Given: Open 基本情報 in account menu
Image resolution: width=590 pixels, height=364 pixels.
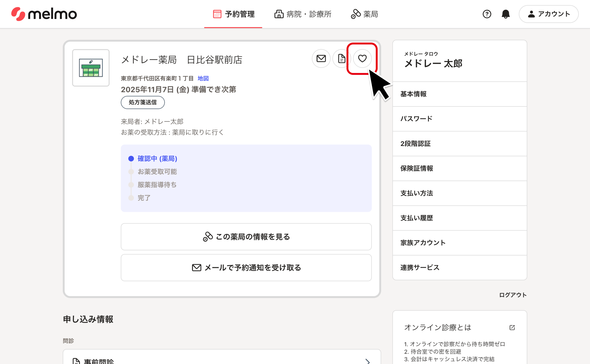Looking at the screenshot, I should pos(460,94).
